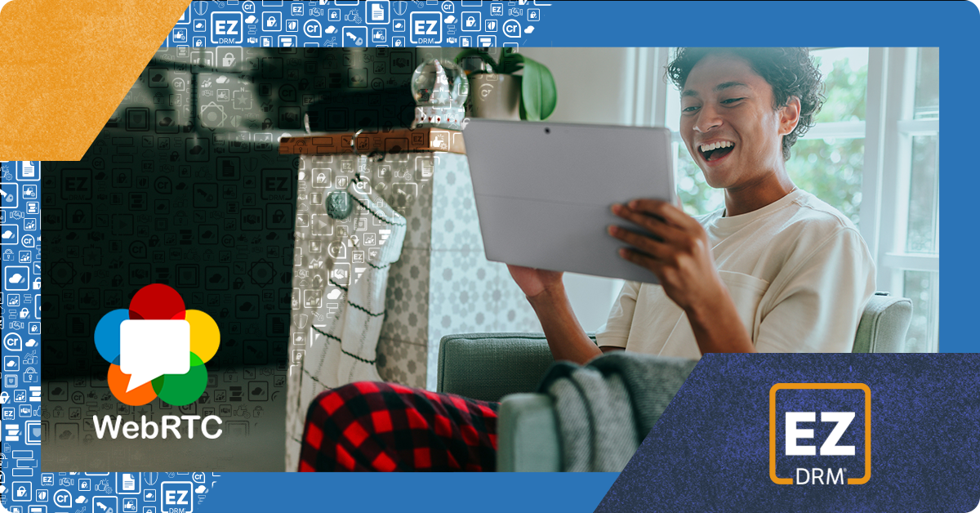
Task: Click the orange-framed EZ DRM logo
Action: pyautogui.click(x=819, y=434)
